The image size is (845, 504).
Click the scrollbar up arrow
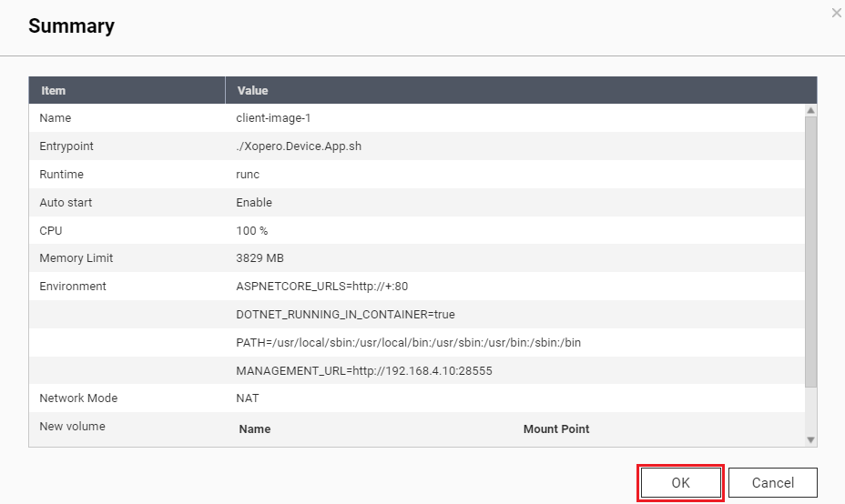810,110
